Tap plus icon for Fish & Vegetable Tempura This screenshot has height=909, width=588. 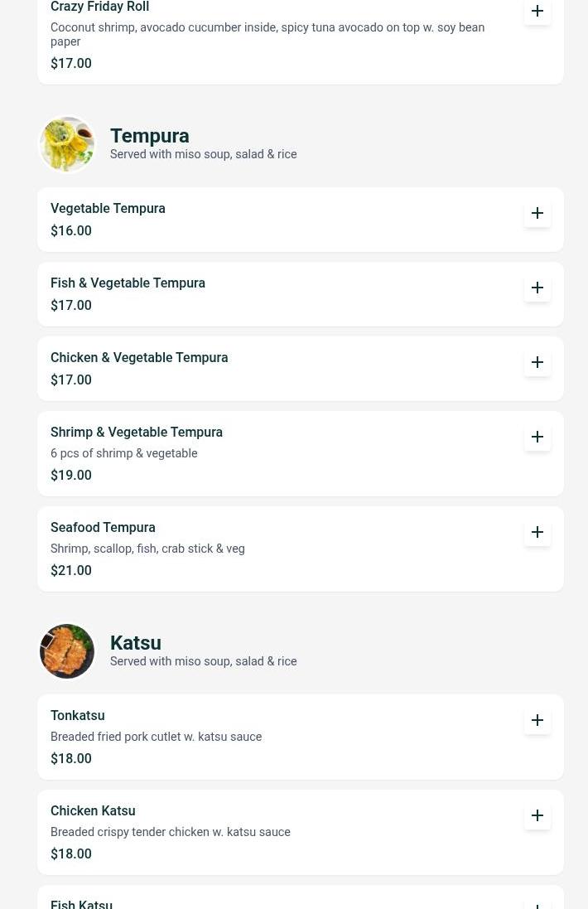coord(537,288)
